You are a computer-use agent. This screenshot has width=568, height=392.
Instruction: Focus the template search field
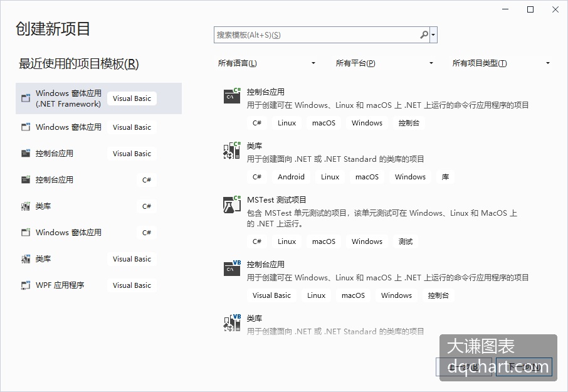coord(322,34)
